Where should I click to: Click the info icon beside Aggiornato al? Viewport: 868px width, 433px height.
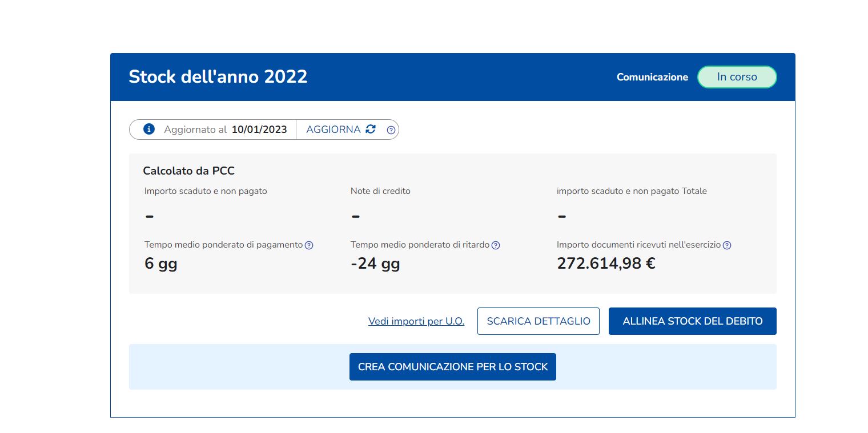tap(149, 129)
